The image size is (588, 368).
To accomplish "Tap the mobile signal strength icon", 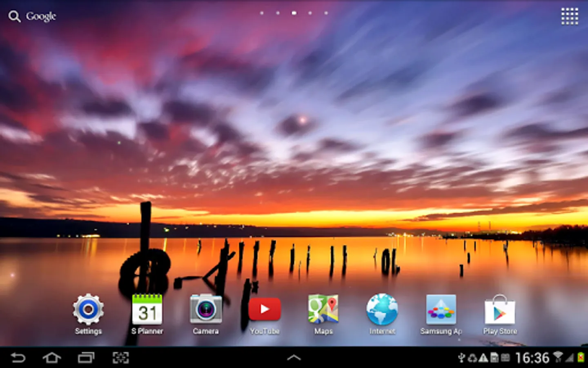I will coord(570,358).
